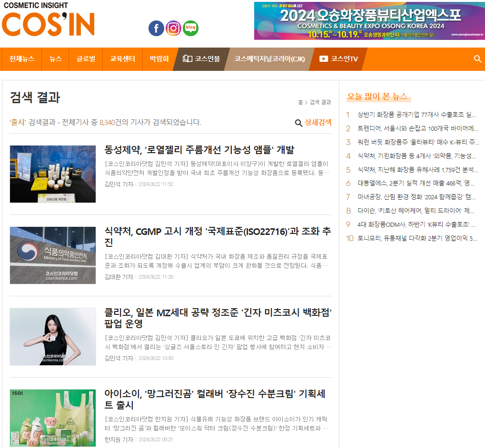Open the Facebook social icon
This screenshot has height=448, width=485.
[156, 29]
